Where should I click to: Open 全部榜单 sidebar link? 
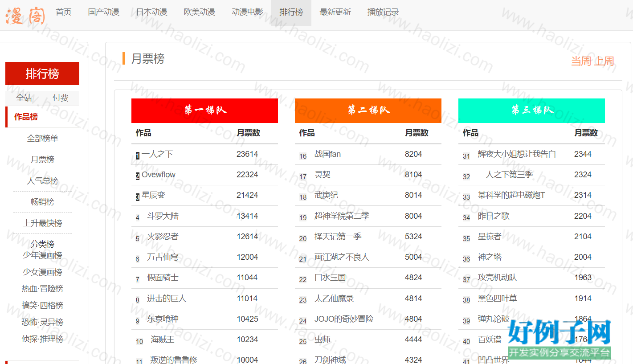pos(42,139)
